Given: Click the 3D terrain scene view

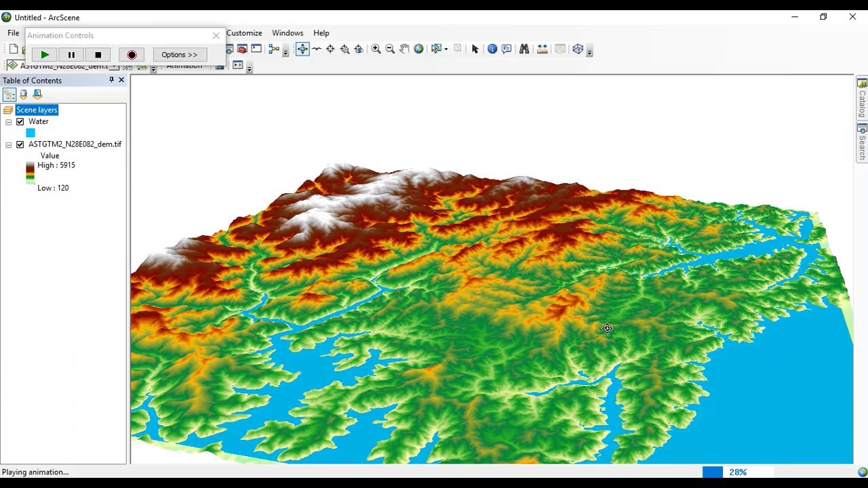Looking at the screenshot, I should [x=492, y=271].
